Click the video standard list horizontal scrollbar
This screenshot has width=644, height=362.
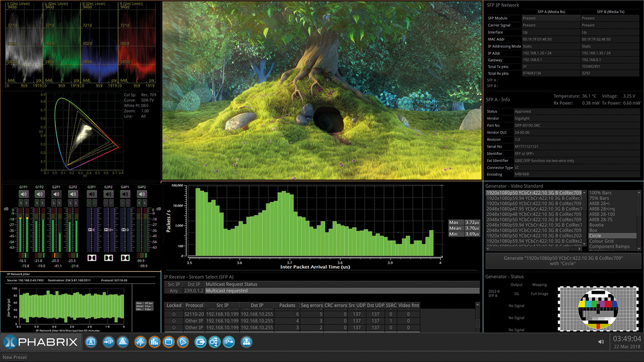point(534,249)
